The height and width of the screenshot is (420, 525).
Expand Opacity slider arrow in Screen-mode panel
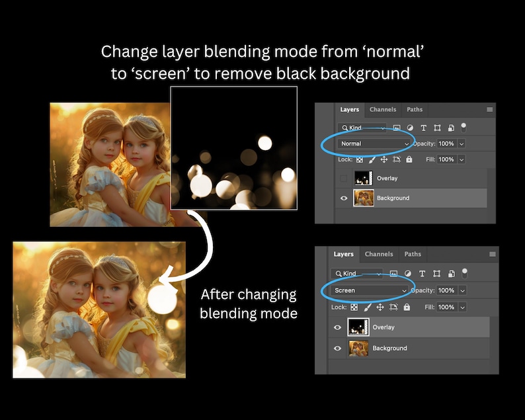[462, 290]
